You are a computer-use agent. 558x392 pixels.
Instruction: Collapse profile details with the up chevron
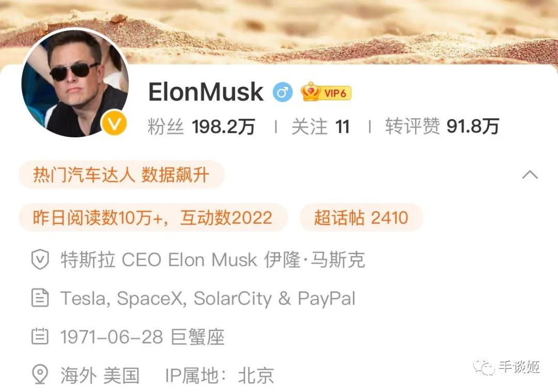(530, 175)
